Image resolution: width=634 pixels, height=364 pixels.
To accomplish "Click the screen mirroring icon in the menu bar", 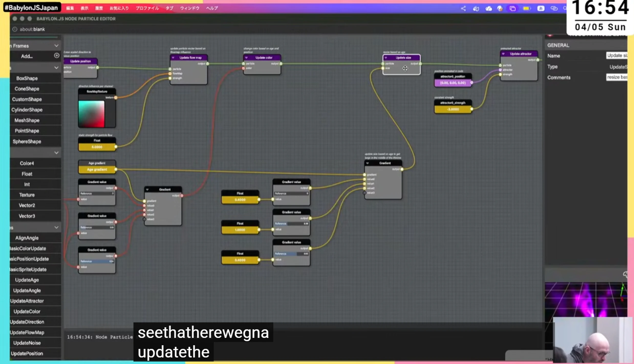I will click(x=513, y=8).
